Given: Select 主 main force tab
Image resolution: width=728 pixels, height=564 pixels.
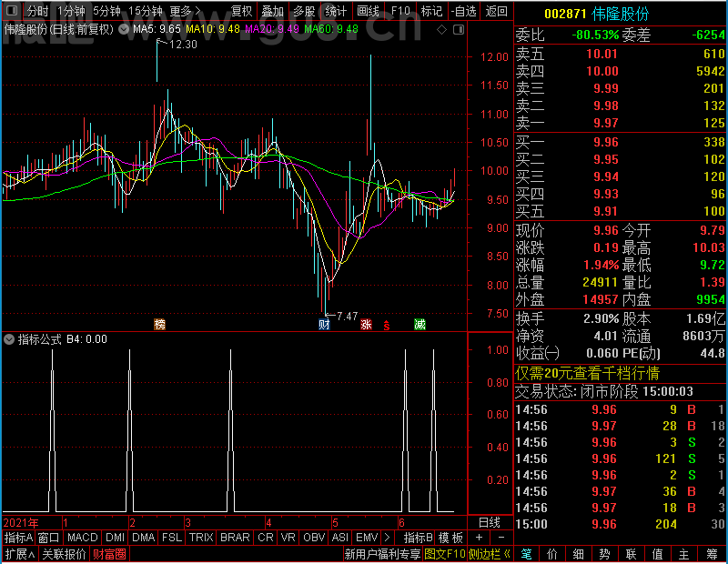Looking at the screenshot, I should pyautogui.click(x=684, y=554).
